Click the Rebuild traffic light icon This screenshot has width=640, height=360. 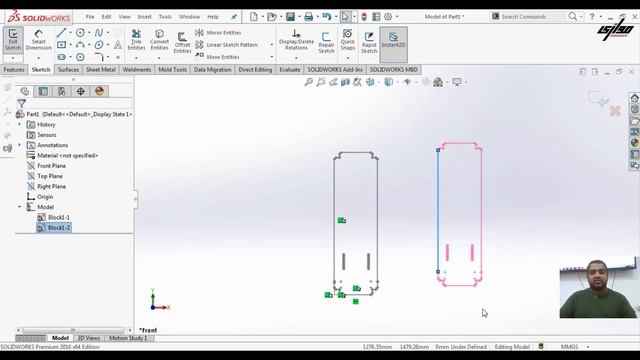click(x=364, y=17)
